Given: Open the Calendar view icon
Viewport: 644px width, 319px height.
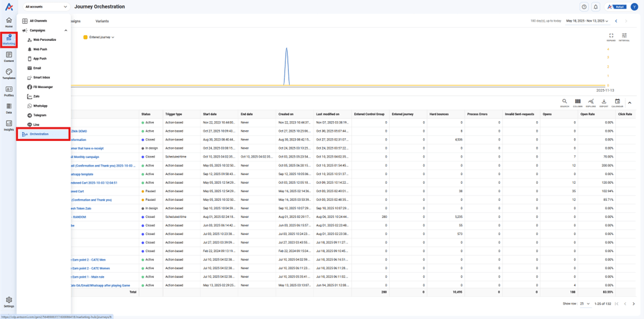Looking at the screenshot, I should click(x=617, y=102).
